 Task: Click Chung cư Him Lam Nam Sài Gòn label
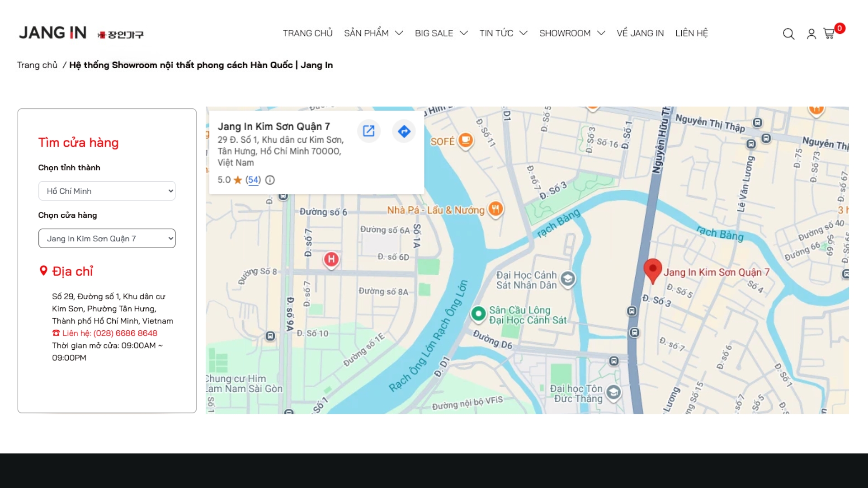pyautogui.click(x=244, y=384)
